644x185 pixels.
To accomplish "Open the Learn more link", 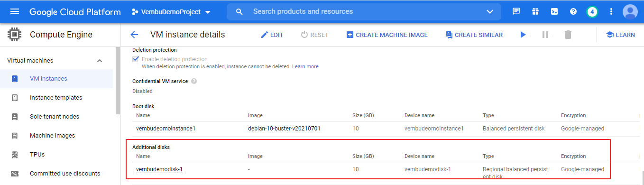I will pyautogui.click(x=305, y=66).
